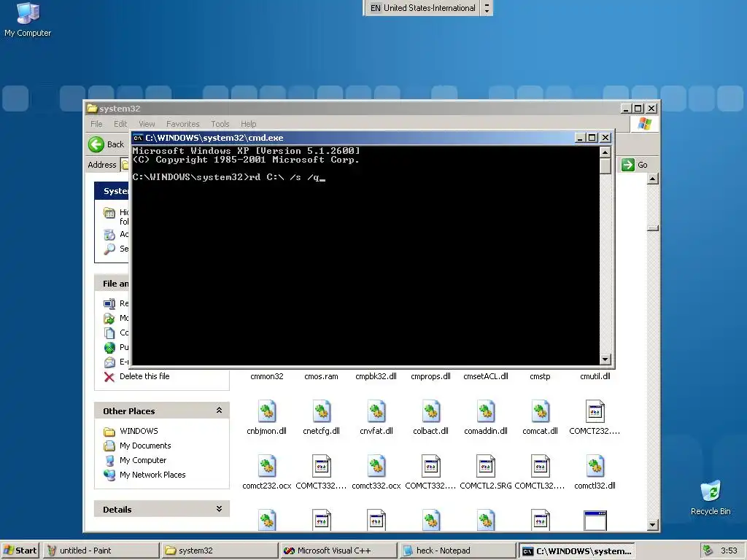Switch to untitled - Paint in taskbar
This screenshot has height=560, width=747.
[101, 551]
